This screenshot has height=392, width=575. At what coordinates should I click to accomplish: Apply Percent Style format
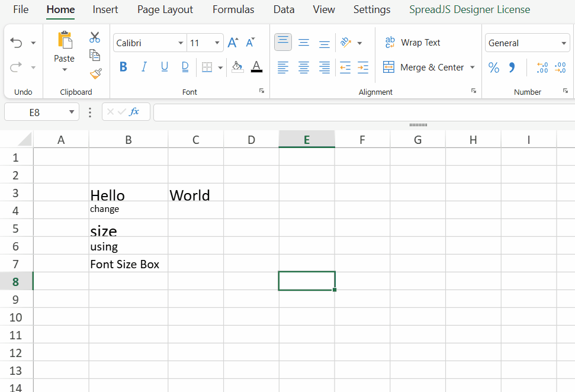tap(494, 68)
